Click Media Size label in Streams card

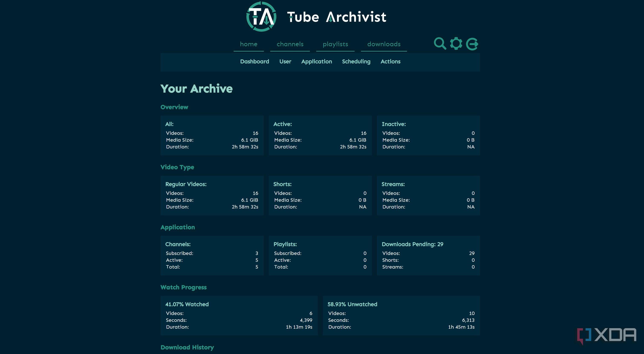point(396,200)
